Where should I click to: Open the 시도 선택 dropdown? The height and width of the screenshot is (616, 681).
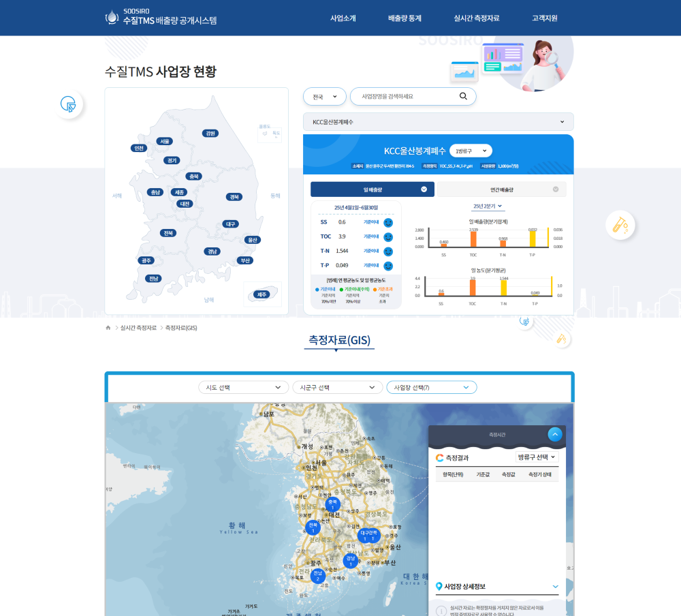click(243, 387)
